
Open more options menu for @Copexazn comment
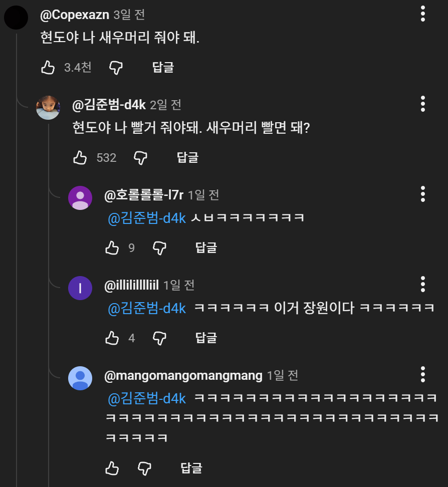tap(423, 14)
